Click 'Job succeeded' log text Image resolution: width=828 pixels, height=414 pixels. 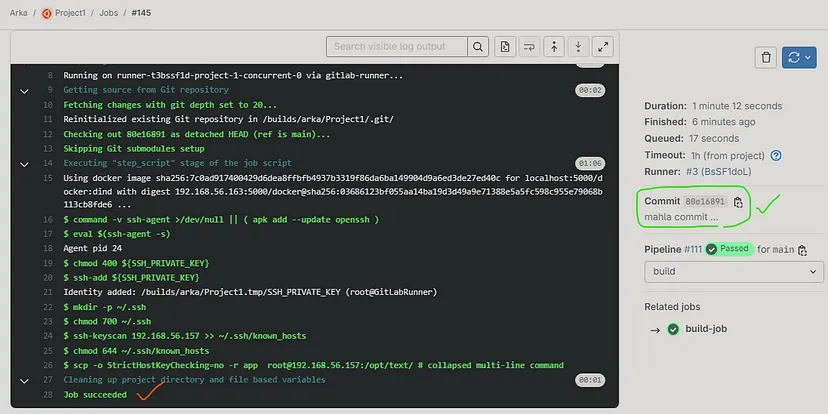(95, 395)
